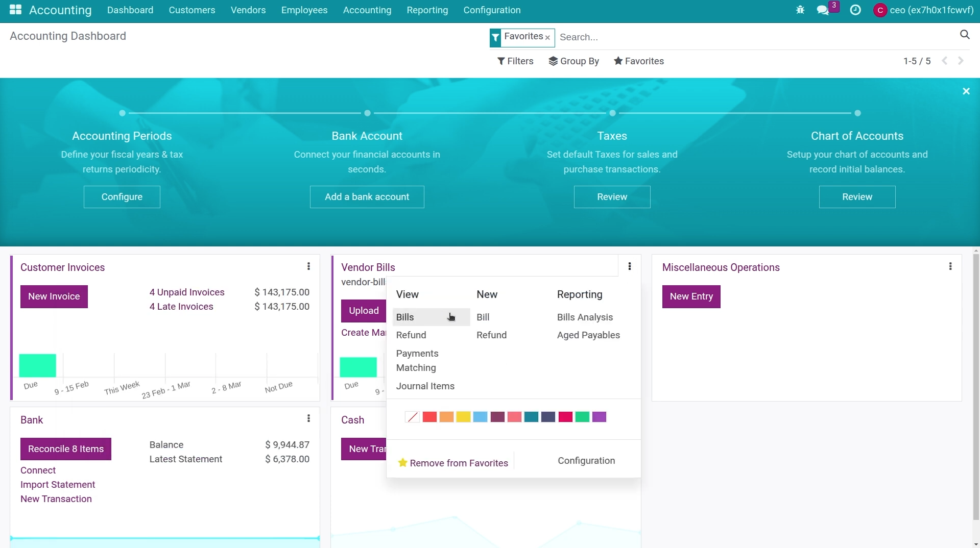The height and width of the screenshot is (548, 980).
Task: Open the apps menu grid icon
Action: tap(14, 10)
